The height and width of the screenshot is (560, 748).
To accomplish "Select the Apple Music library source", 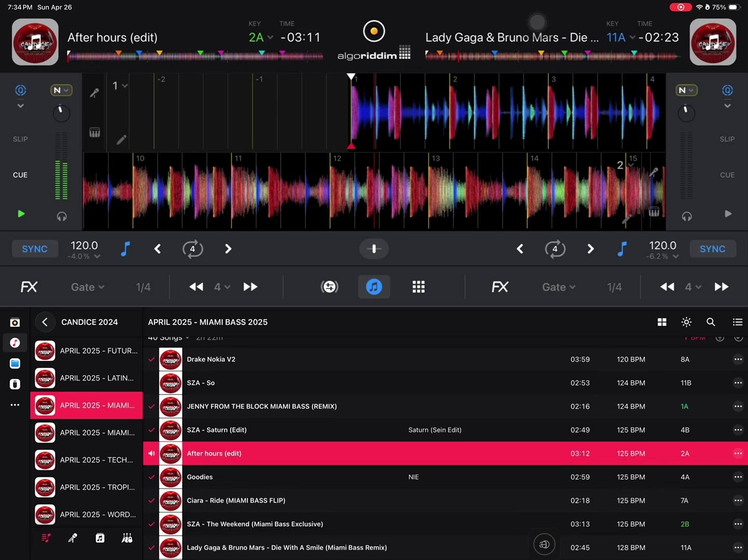I will pos(15,343).
